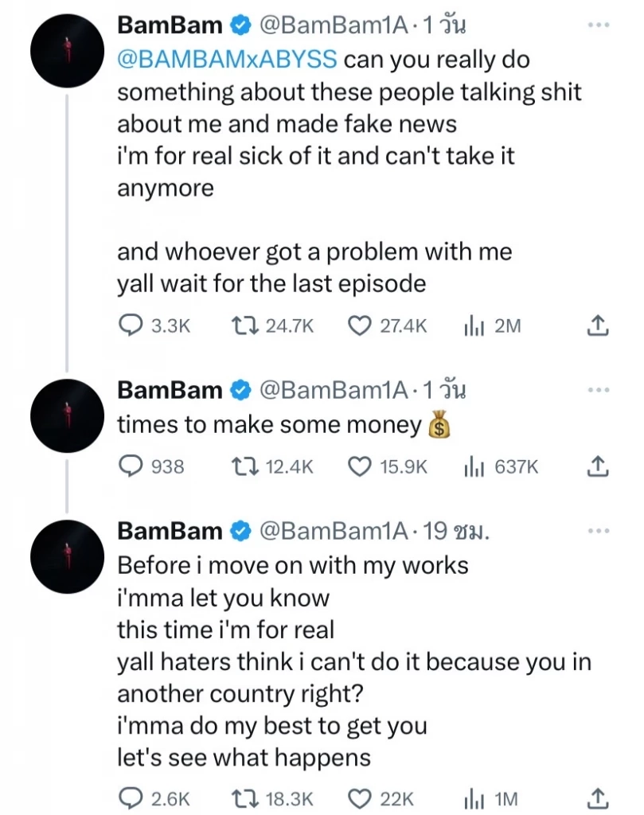Screen dimensions: 644x815
Task: Open the @BamBam1A handle on the last tweet
Action: (334, 531)
